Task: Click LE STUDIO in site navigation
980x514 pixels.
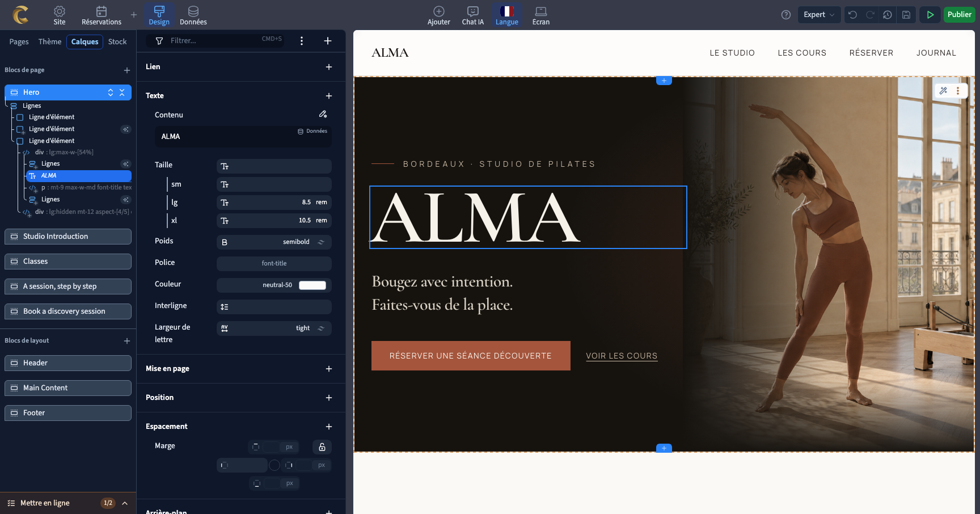Action: (x=732, y=53)
